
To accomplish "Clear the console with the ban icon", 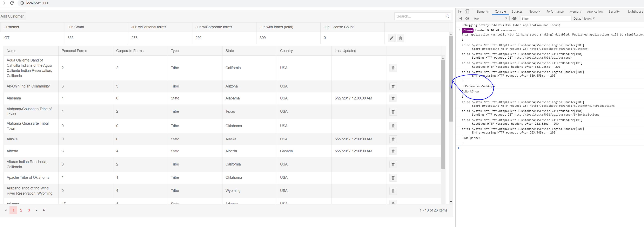I will tap(467, 19).
